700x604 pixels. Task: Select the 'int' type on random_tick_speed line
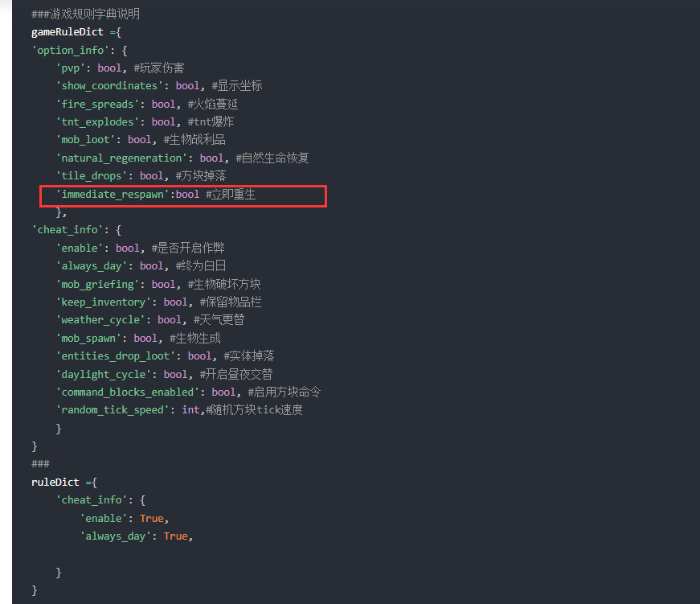coord(190,410)
